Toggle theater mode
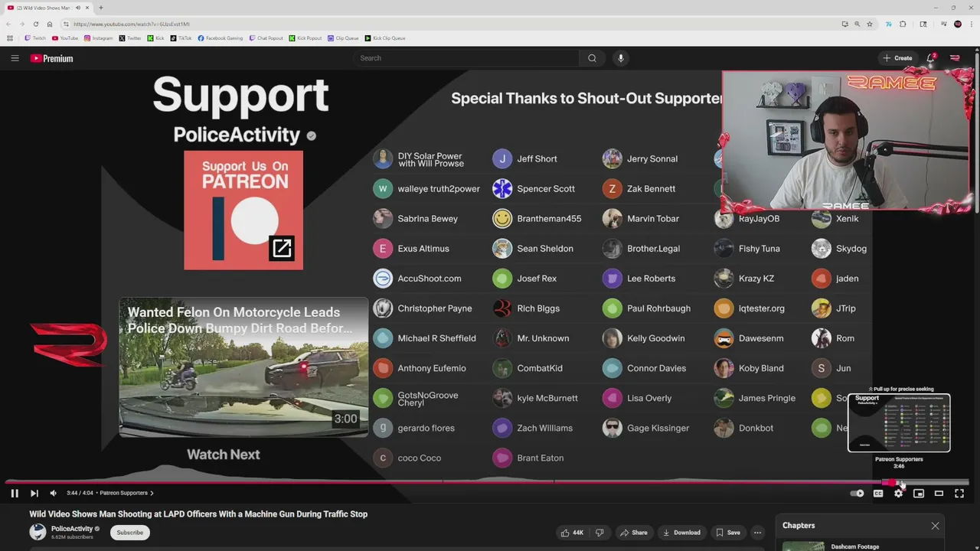The image size is (980, 551). pos(939,494)
